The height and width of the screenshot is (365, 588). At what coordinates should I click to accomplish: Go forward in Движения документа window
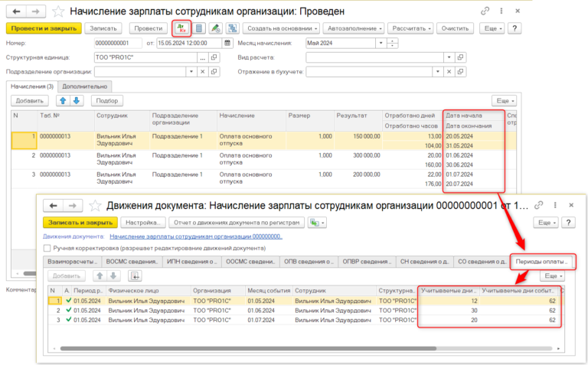[x=73, y=206]
